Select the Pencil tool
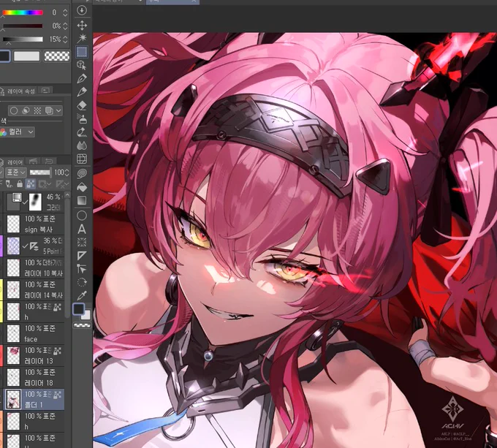Viewport: 497px width, 448px height. [82, 91]
